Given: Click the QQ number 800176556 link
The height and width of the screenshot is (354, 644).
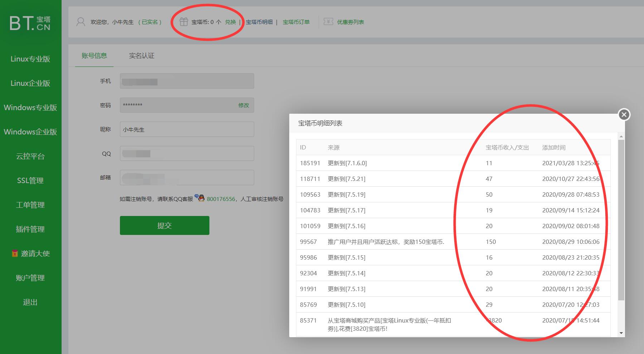Looking at the screenshot, I should pos(221,199).
